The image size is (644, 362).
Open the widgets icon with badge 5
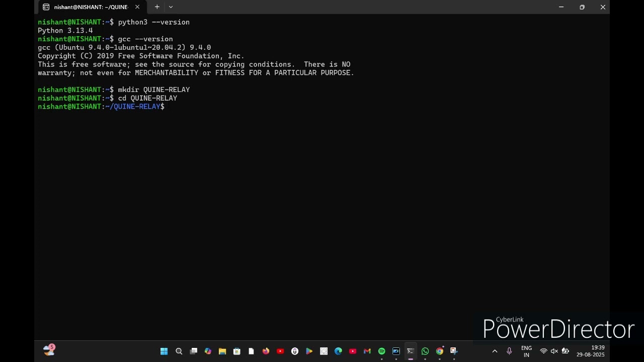tap(49, 350)
